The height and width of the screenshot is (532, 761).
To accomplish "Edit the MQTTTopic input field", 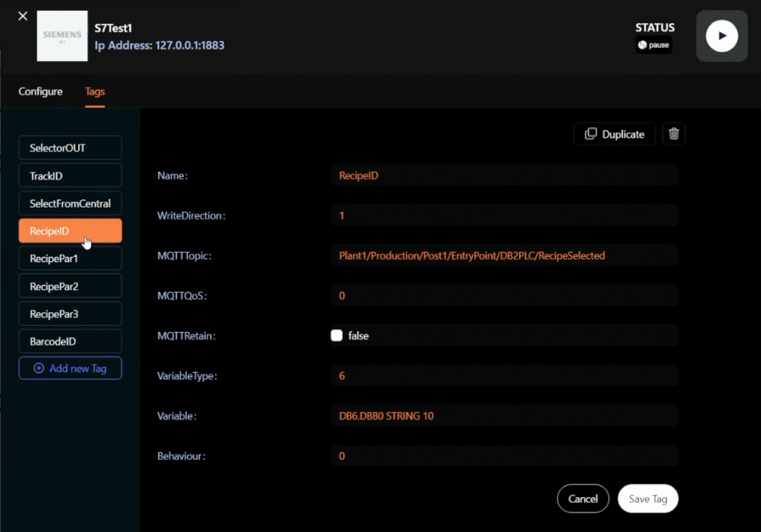I will 504,256.
